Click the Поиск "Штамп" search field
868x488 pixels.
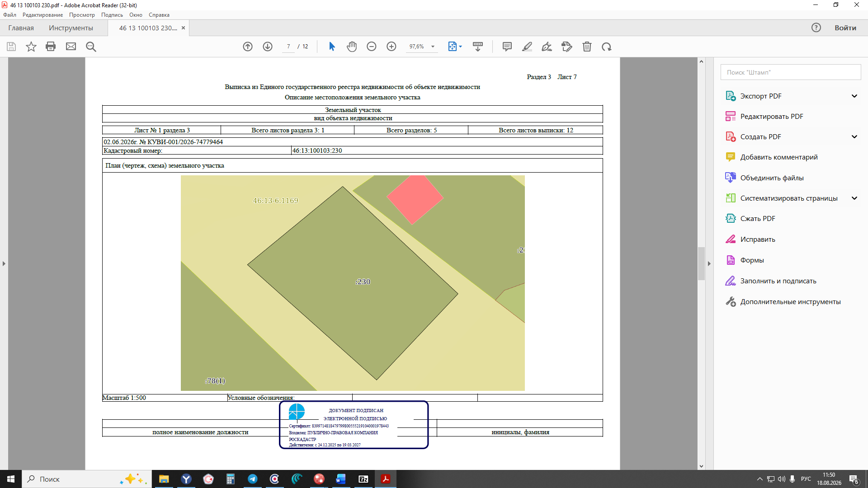tap(791, 72)
